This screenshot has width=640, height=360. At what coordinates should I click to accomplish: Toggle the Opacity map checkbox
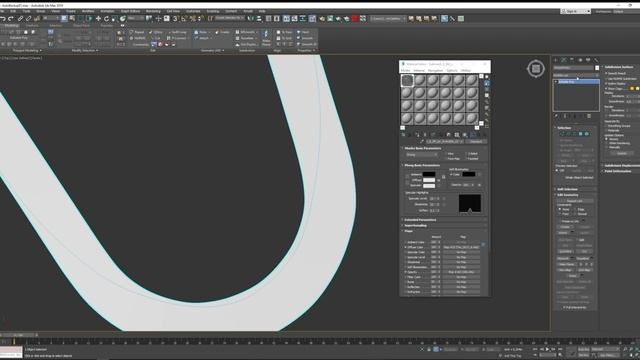(x=405, y=272)
